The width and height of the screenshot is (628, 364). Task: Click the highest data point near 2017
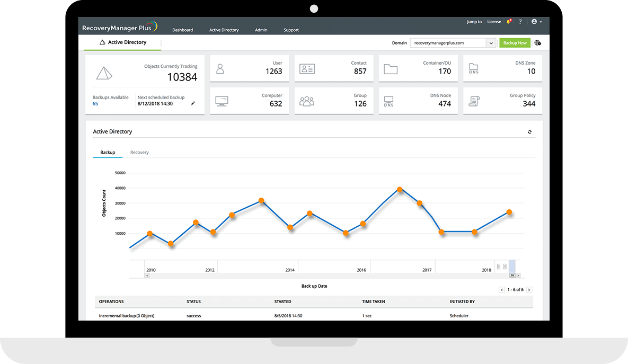click(399, 189)
